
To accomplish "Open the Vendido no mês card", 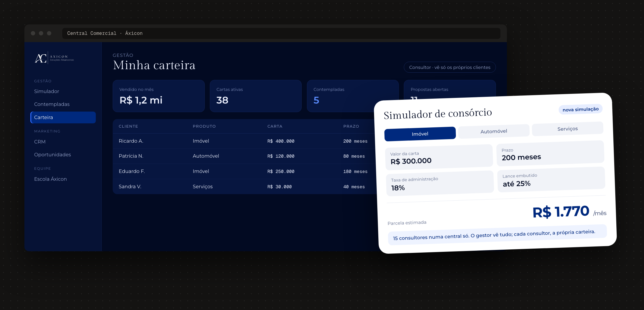I will [x=159, y=96].
